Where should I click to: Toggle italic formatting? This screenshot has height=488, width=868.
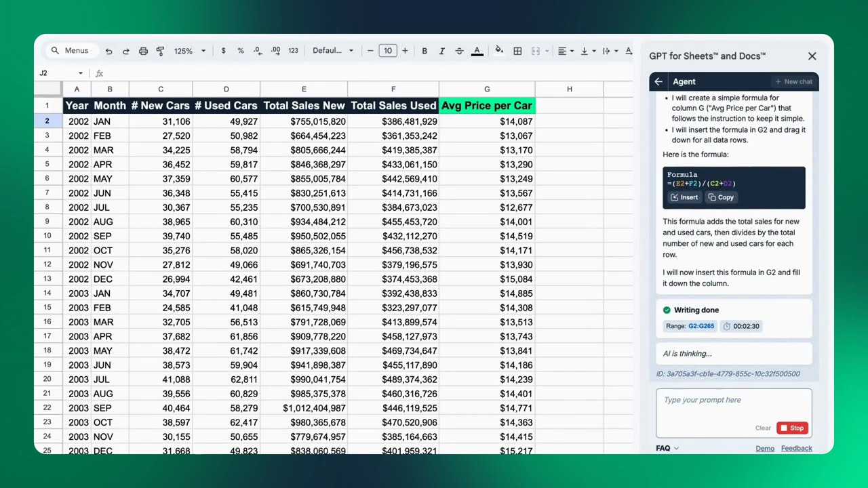[x=442, y=51]
